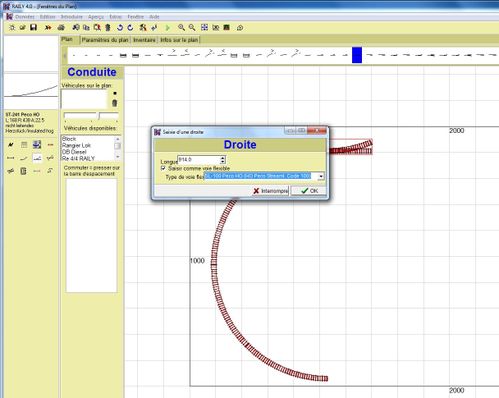This screenshot has width=499, height=398.
Task: Select 'Re 4/4 RAILY' in vehicle list
Action: pyautogui.click(x=78, y=158)
